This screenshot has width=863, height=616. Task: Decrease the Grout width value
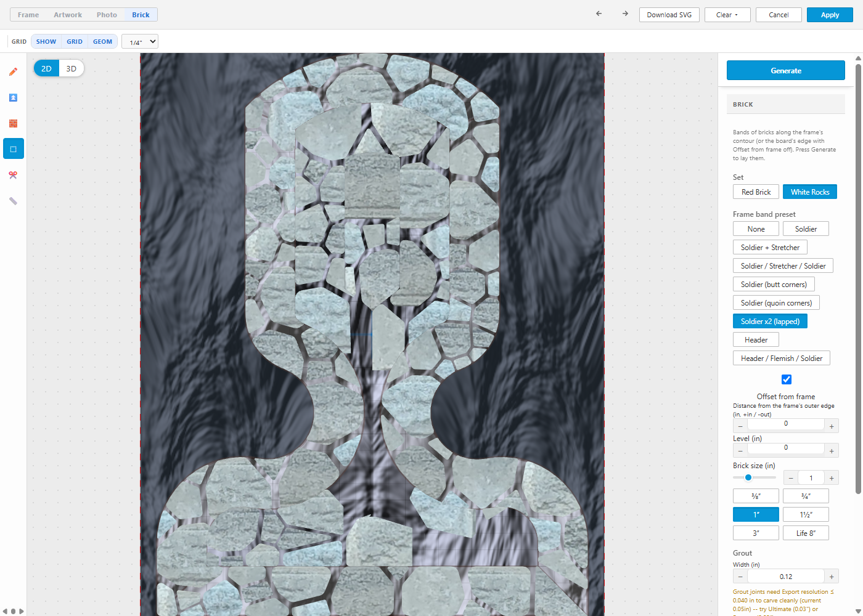point(740,577)
